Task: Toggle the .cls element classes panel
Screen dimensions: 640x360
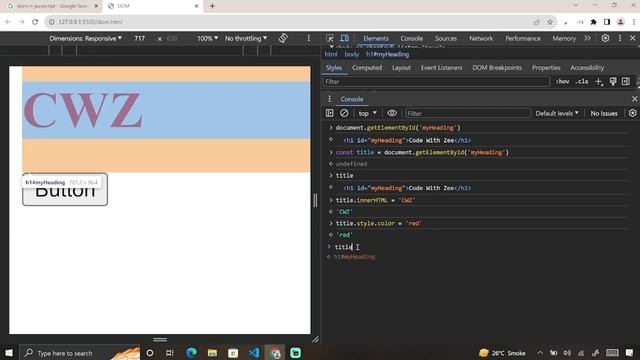Action: click(x=582, y=82)
